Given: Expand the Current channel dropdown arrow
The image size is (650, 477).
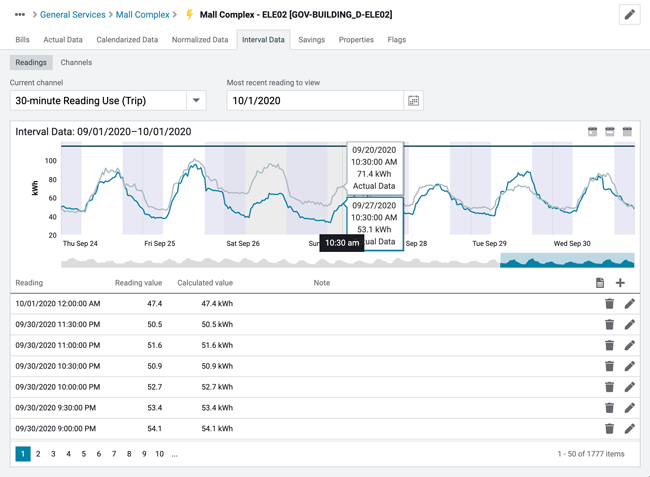Looking at the screenshot, I should click(196, 101).
